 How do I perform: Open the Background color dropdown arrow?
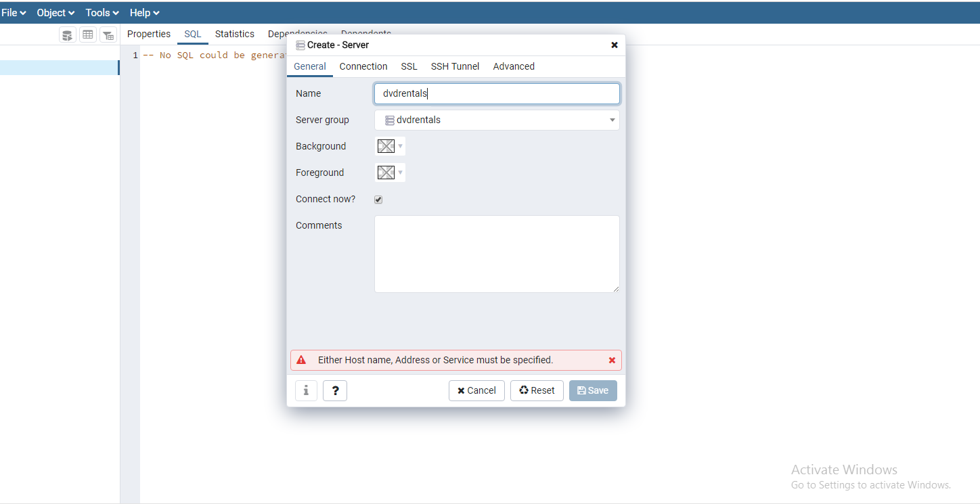tap(400, 146)
